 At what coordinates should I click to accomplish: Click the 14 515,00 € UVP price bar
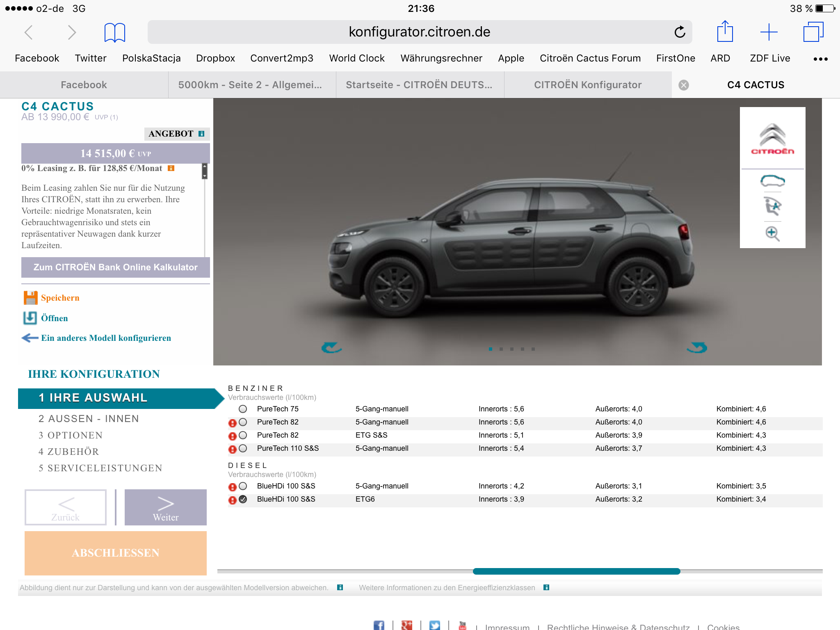pyautogui.click(x=116, y=153)
